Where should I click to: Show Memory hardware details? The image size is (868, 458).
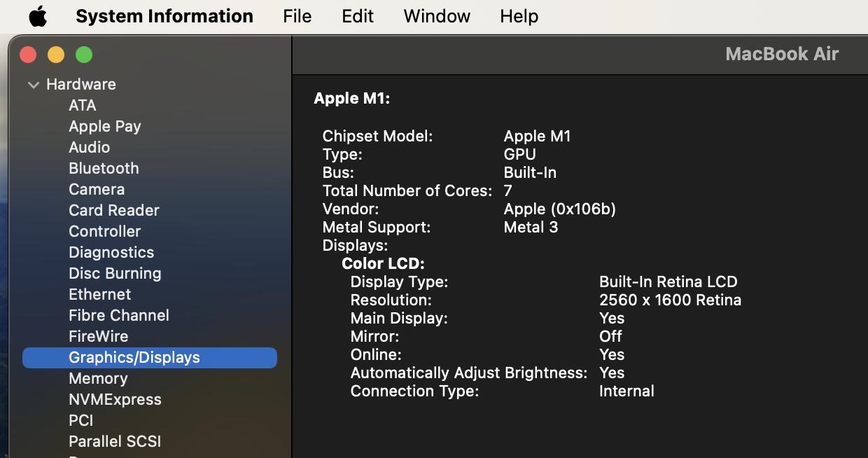point(98,378)
